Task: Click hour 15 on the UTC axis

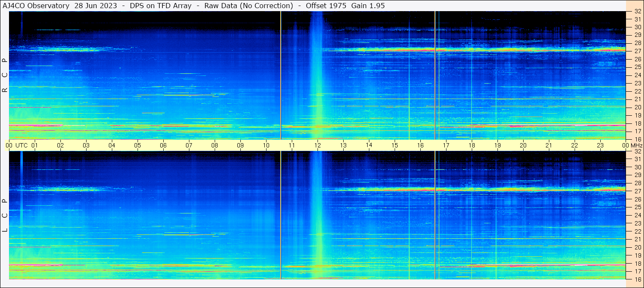Action: (395, 145)
